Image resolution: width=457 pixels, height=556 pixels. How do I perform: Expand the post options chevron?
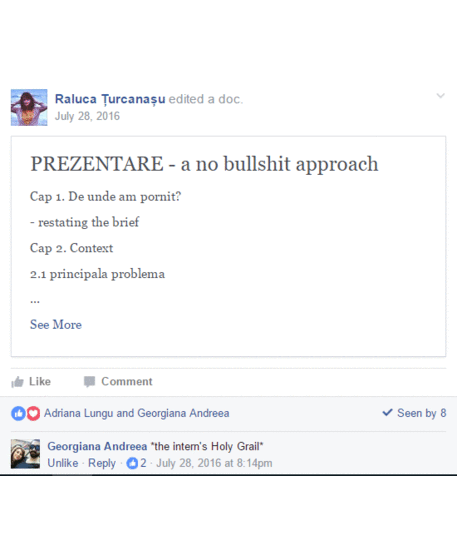440,96
